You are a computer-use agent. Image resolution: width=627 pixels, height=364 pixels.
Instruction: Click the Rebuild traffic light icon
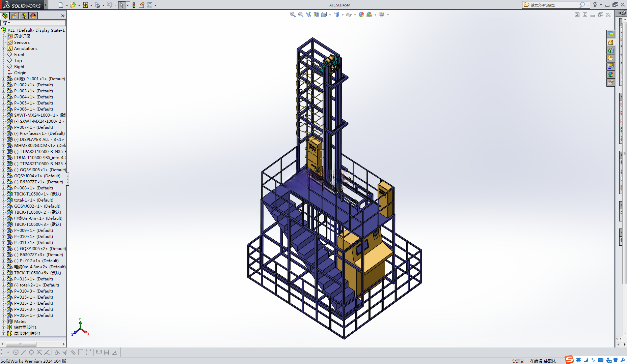[134, 5]
